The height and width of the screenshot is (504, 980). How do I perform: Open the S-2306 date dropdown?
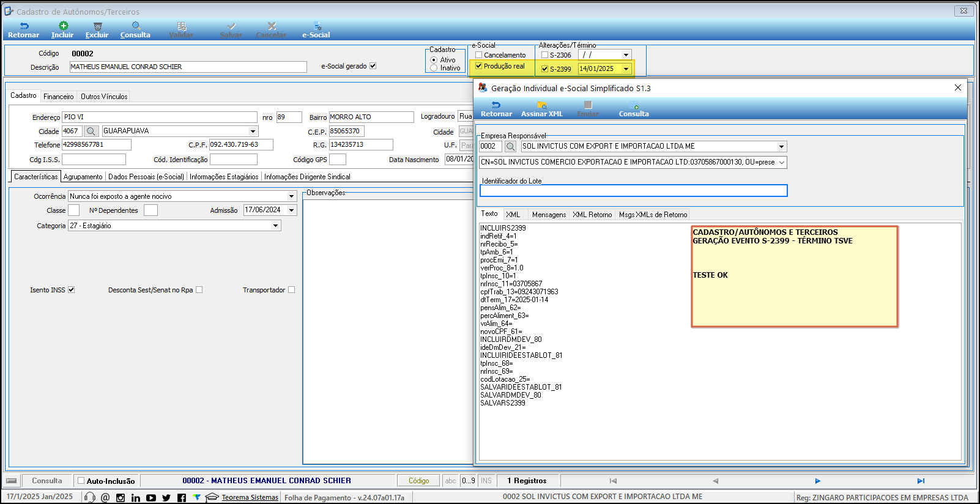coord(626,55)
